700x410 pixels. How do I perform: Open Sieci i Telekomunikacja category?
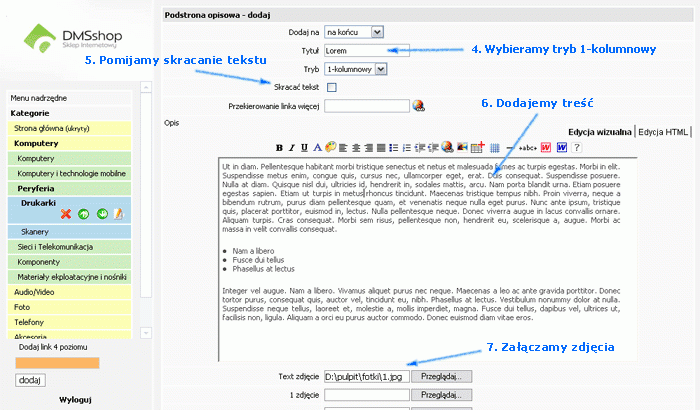[x=70, y=247]
